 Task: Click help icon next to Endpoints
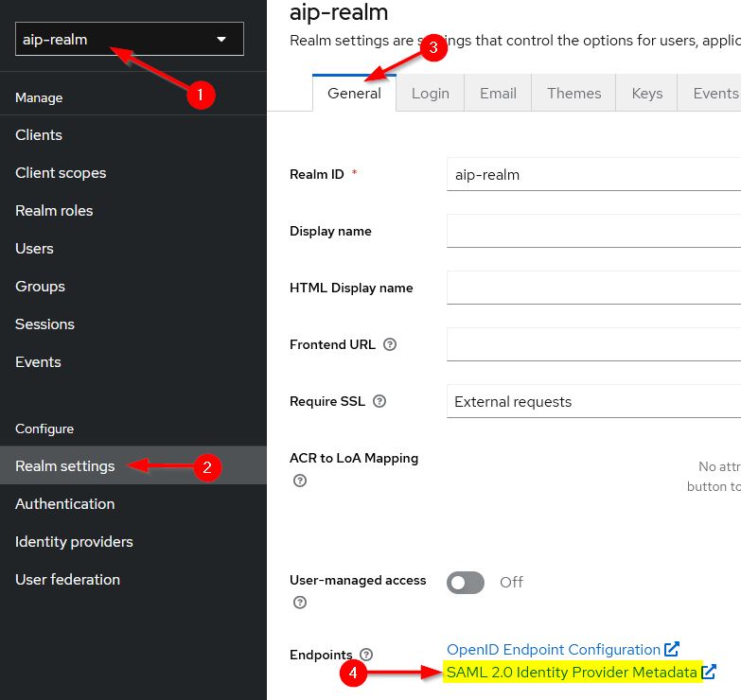[x=366, y=655]
